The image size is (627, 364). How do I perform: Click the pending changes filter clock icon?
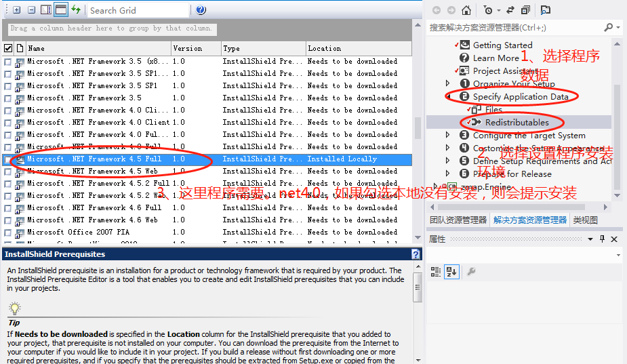488,10
